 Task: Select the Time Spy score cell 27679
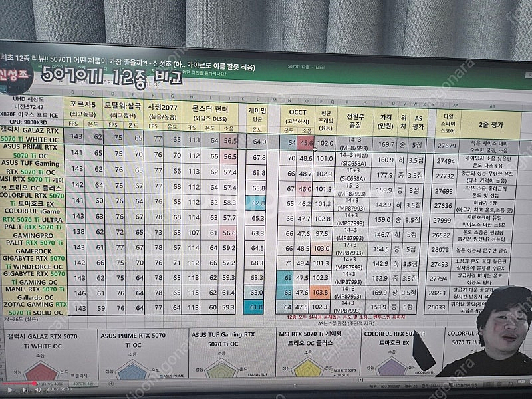(446, 146)
